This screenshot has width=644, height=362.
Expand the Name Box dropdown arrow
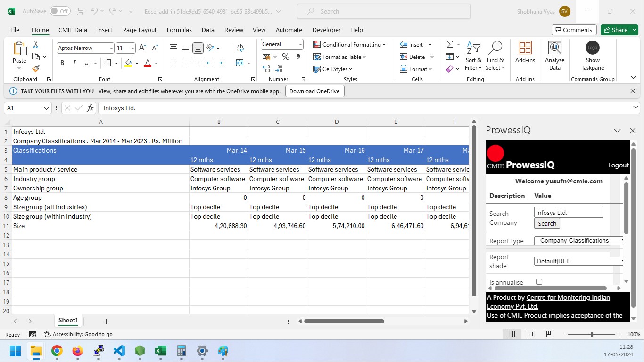tap(46, 108)
